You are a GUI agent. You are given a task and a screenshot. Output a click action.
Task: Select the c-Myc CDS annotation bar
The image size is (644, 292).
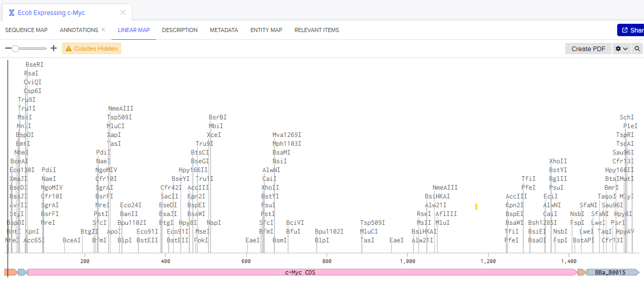(302, 272)
